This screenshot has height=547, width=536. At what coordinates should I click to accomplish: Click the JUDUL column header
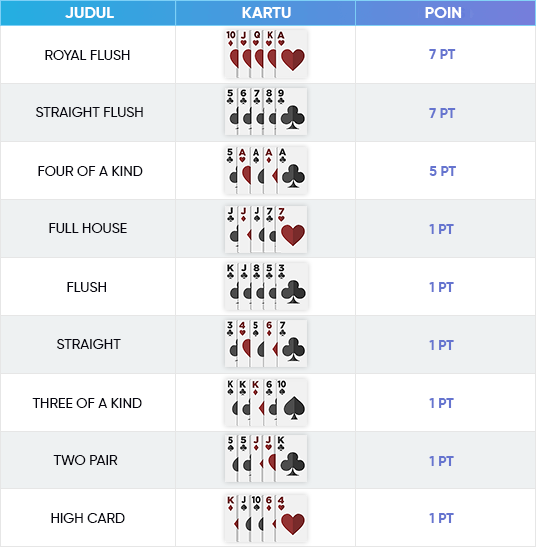pyautogui.click(x=89, y=13)
